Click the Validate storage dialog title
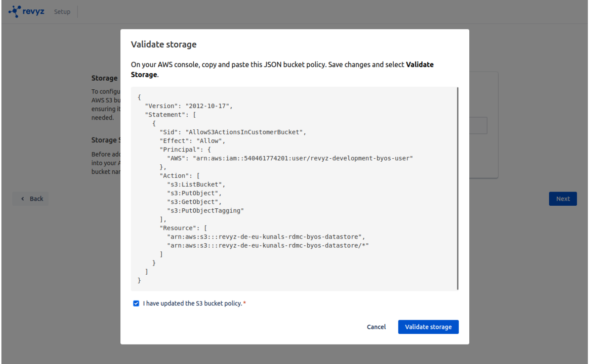 point(163,44)
